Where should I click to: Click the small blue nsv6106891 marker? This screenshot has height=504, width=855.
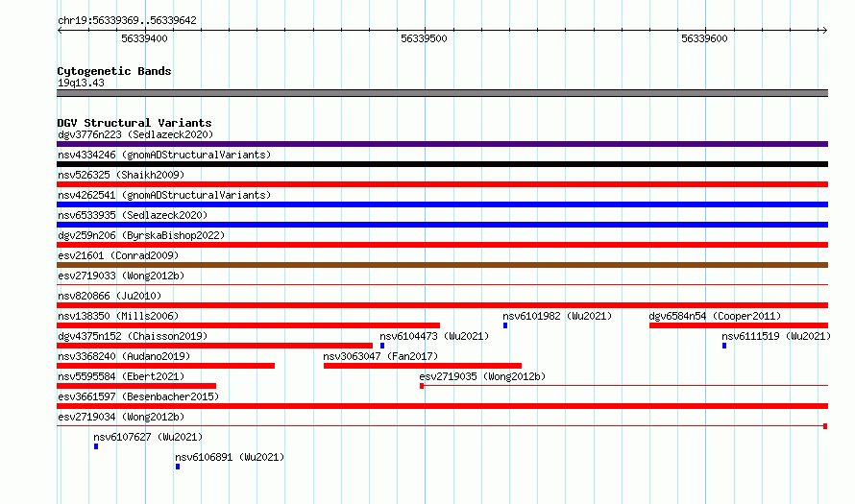point(178,467)
